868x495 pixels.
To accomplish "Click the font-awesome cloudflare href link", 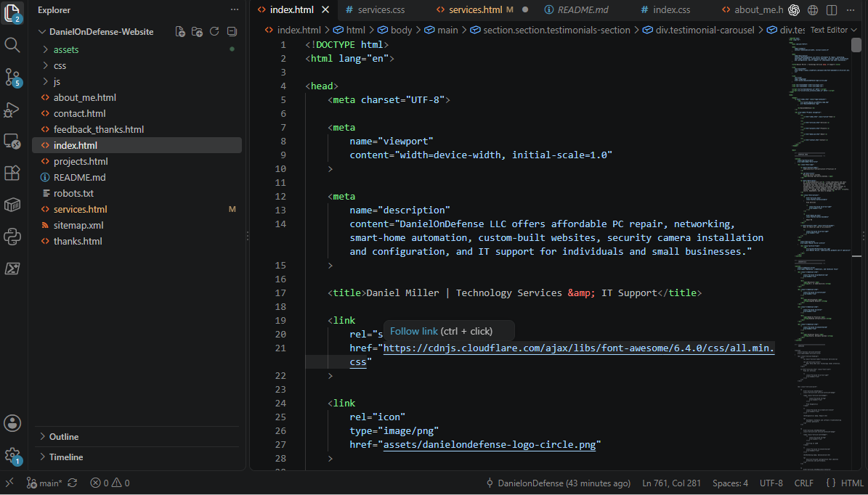I will (x=579, y=348).
